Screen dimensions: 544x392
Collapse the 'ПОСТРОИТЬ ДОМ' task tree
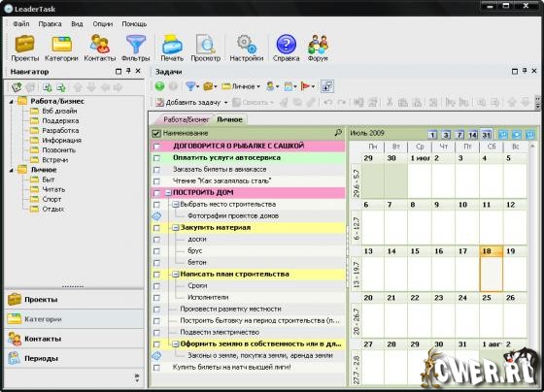tap(168, 193)
